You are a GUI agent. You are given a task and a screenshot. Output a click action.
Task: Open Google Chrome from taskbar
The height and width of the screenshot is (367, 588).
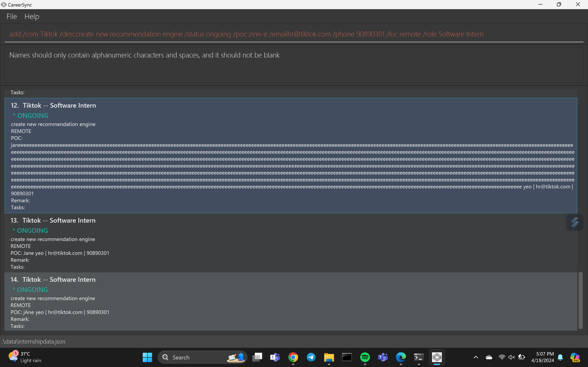[293, 357]
